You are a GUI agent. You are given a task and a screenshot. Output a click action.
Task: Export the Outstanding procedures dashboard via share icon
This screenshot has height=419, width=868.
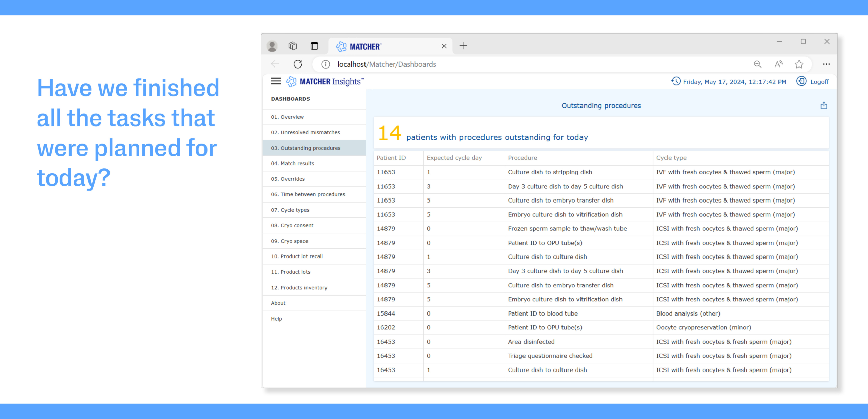tap(824, 106)
